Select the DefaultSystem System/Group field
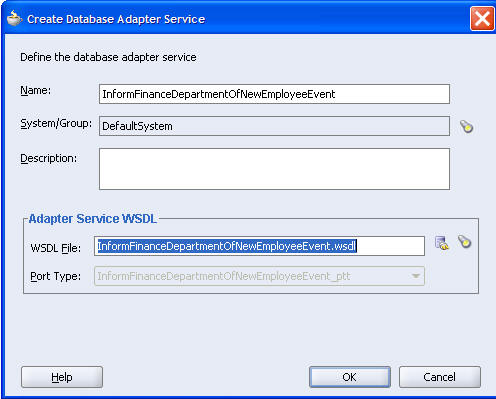Viewport: 496px width, 399px height. [x=274, y=126]
